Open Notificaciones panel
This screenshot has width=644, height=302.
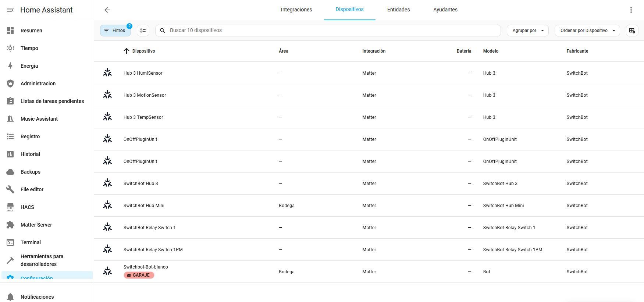(47, 297)
